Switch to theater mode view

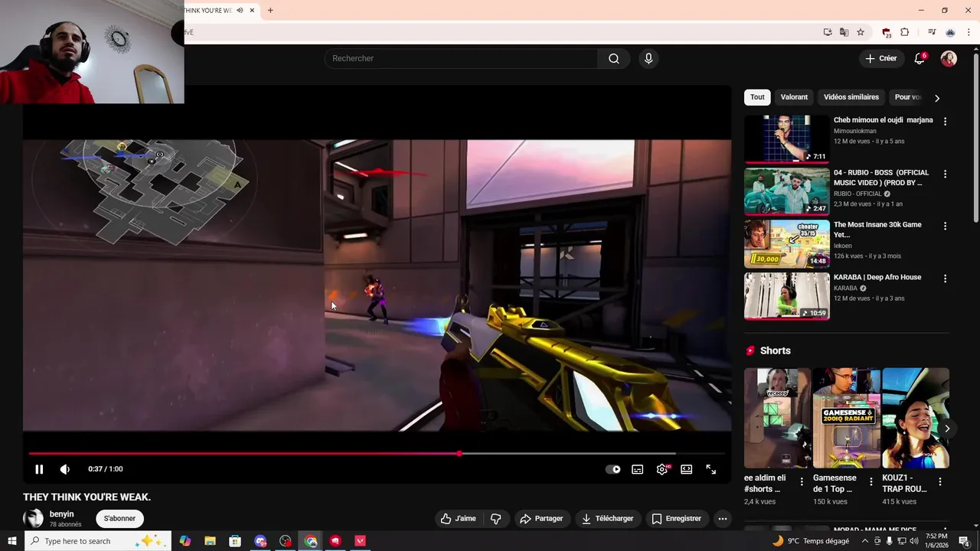(x=687, y=469)
